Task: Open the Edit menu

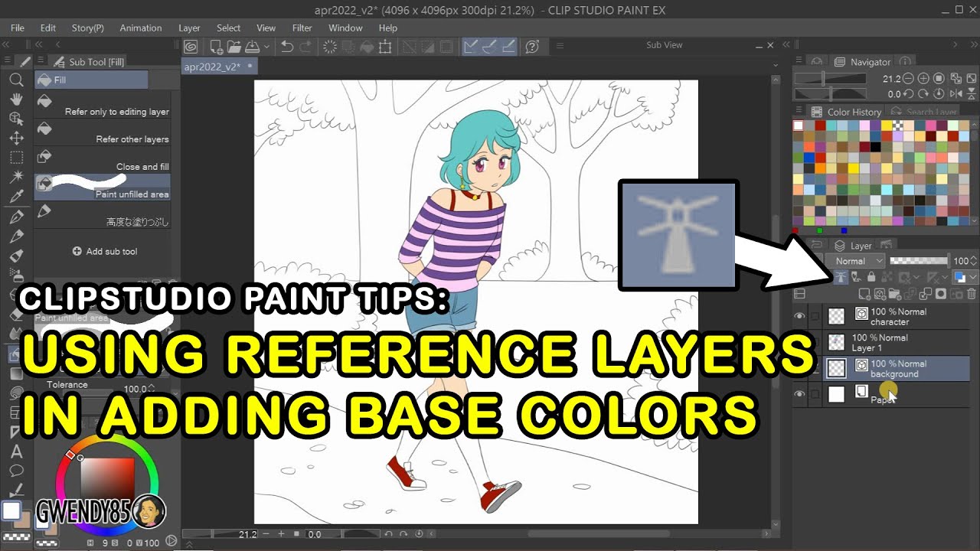Action: click(x=48, y=28)
